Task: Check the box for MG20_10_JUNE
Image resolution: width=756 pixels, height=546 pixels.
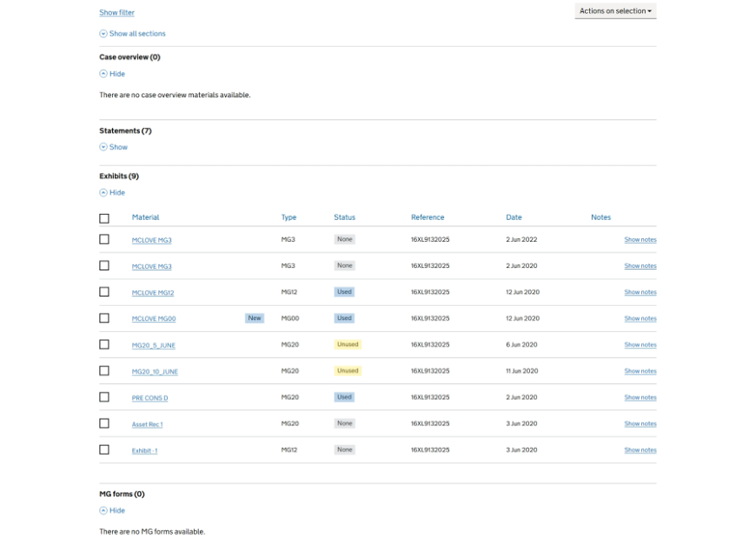Action: 104,370
